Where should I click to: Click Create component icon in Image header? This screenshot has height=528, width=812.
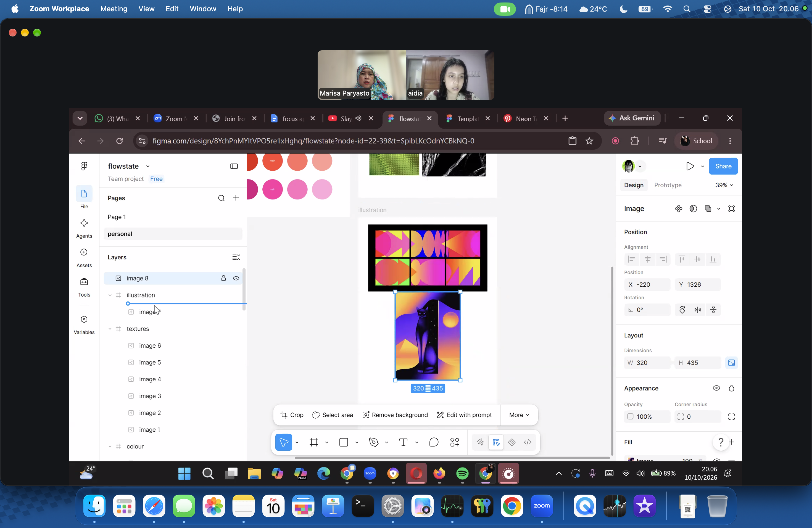pyautogui.click(x=678, y=208)
